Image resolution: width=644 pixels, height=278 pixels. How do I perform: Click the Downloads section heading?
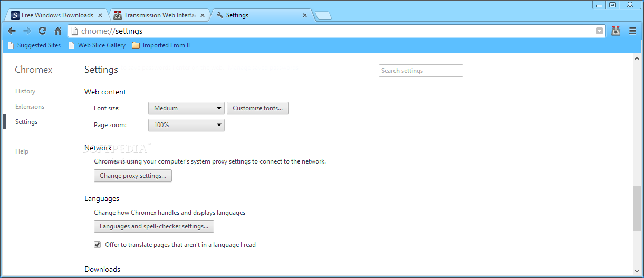pos(102,269)
